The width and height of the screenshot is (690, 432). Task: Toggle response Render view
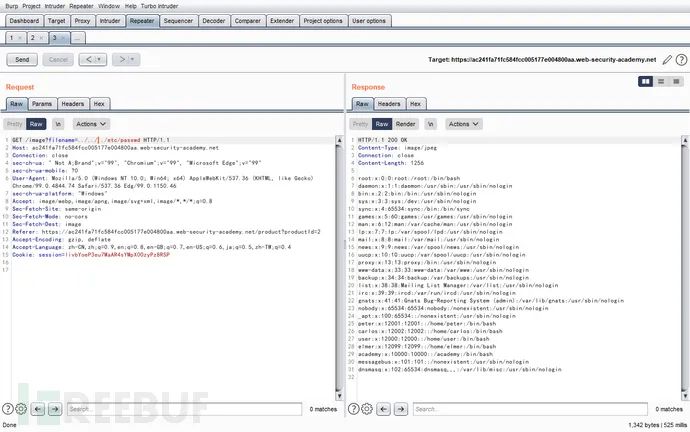405,124
